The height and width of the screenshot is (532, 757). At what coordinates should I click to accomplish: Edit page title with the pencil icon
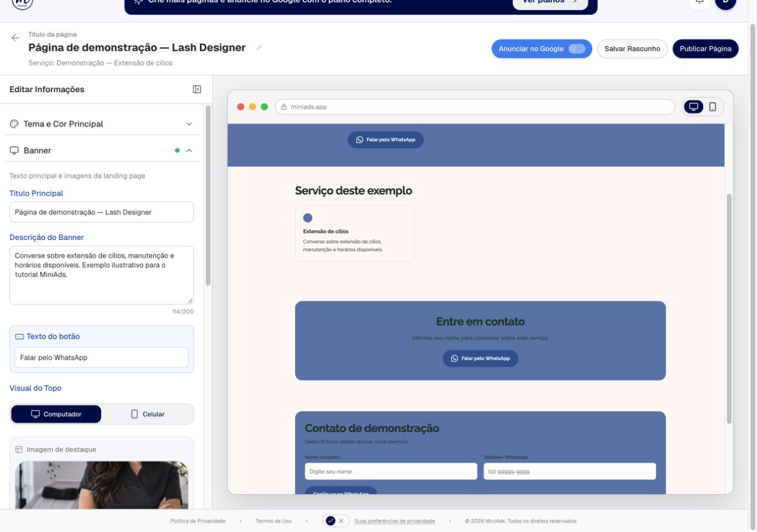click(x=259, y=48)
